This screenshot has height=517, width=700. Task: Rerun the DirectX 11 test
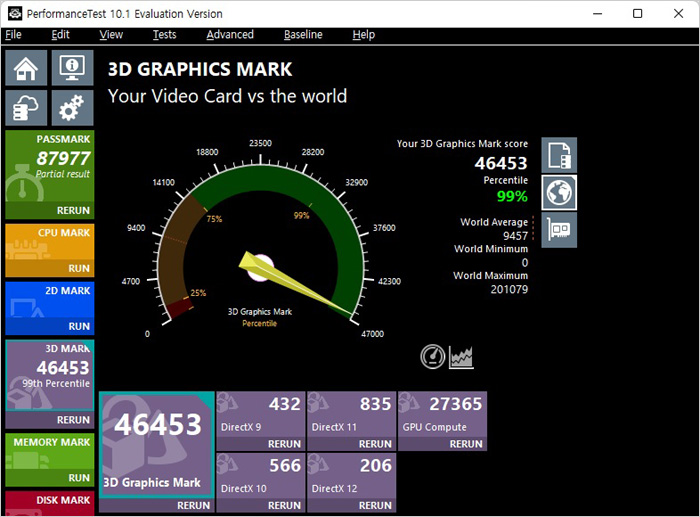pos(375,444)
